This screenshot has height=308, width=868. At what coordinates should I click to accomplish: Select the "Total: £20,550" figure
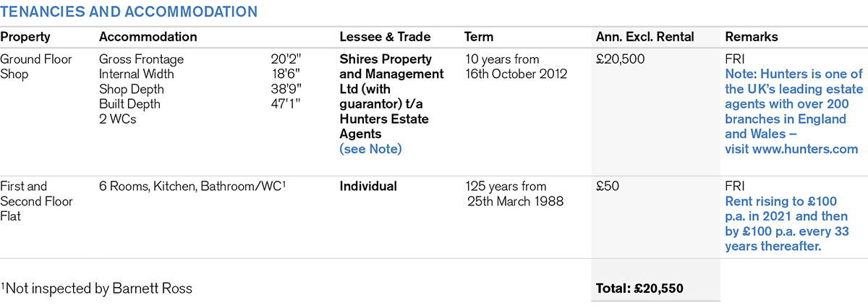coord(639,288)
